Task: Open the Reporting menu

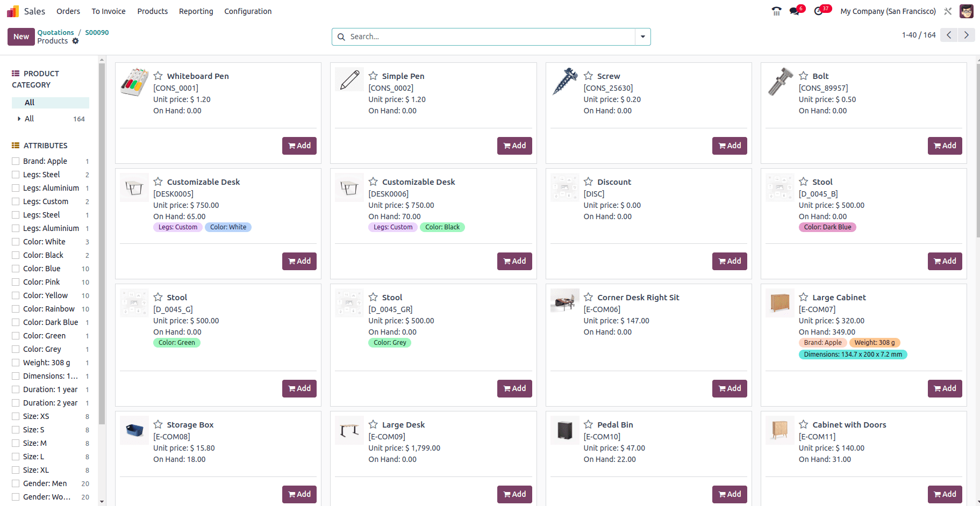Action: click(196, 11)
